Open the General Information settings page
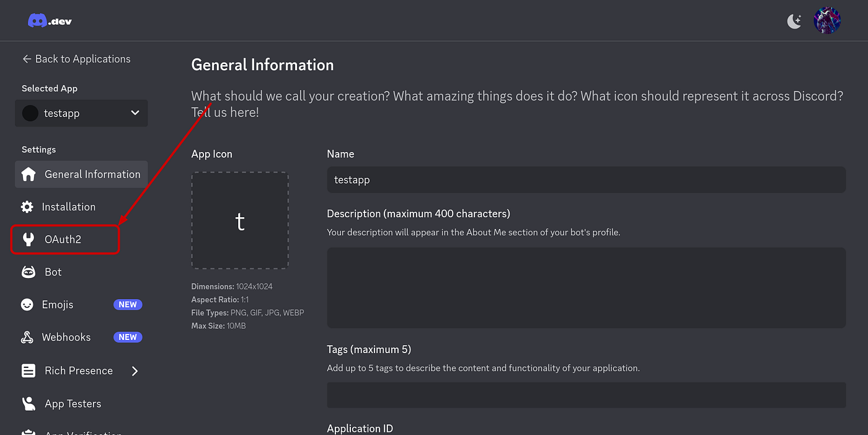The height and width of the screenshot is (435, 868). [x=81, y=174]
